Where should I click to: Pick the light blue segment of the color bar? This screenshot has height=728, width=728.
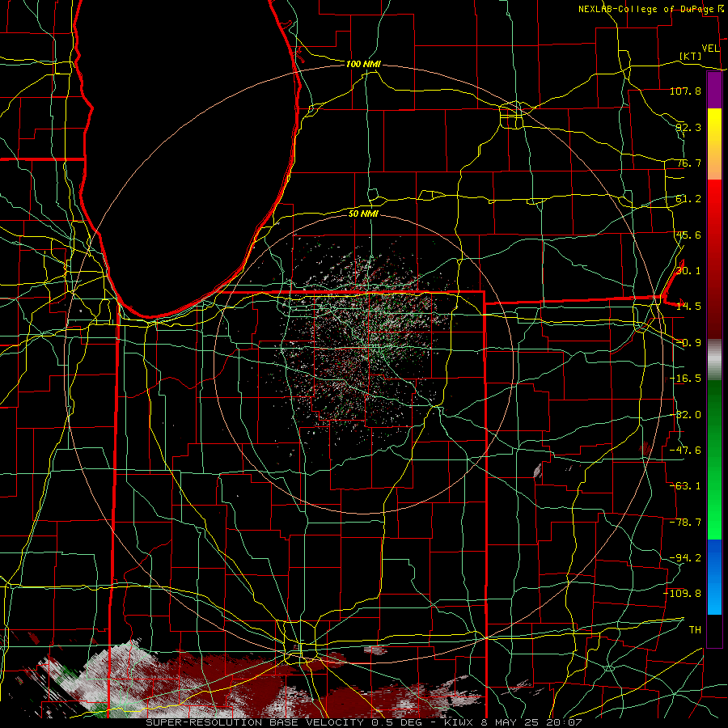point(714,597)
